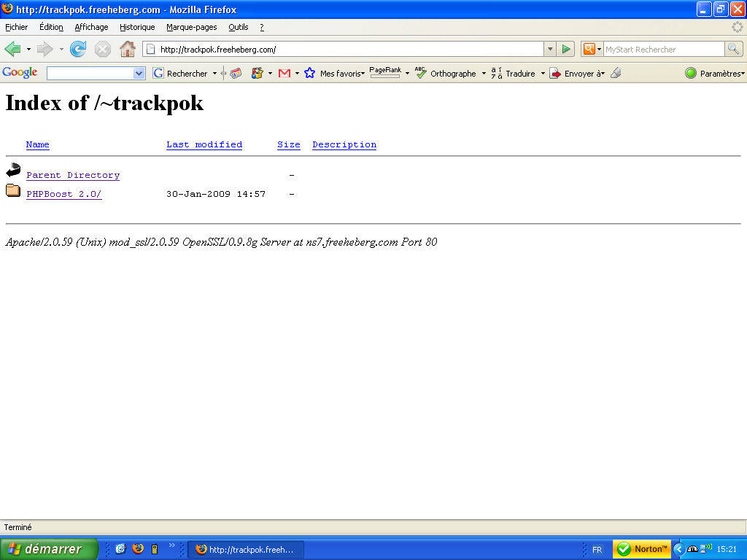The height and width of the screenshot is (560, 747).
Task: Open the Norton tray indicator
Action: point(642,549)
